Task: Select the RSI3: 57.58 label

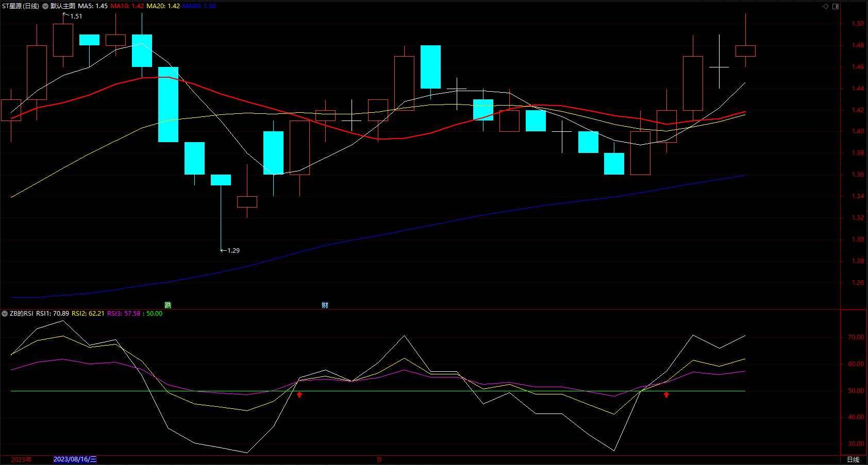Action: tap(124, 314)
